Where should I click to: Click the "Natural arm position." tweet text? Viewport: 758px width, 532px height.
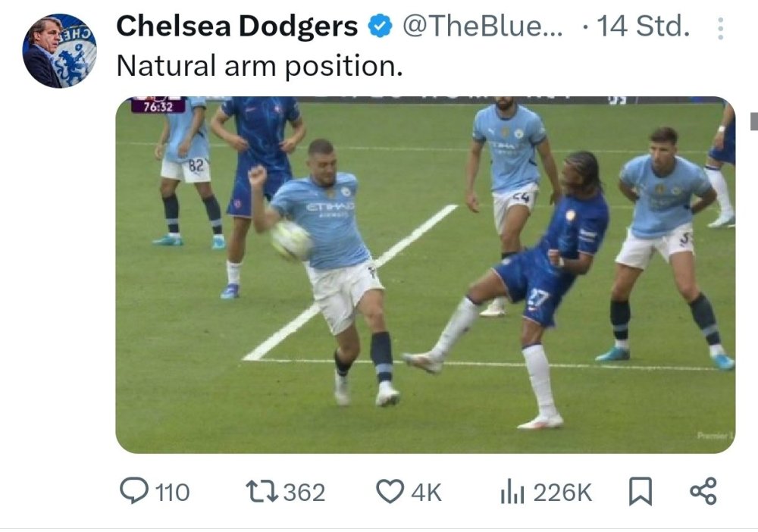click(259, 67)
